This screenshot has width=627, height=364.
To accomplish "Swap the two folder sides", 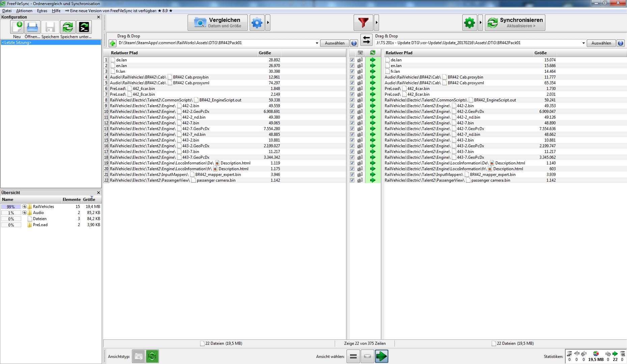I will (366, 40).
